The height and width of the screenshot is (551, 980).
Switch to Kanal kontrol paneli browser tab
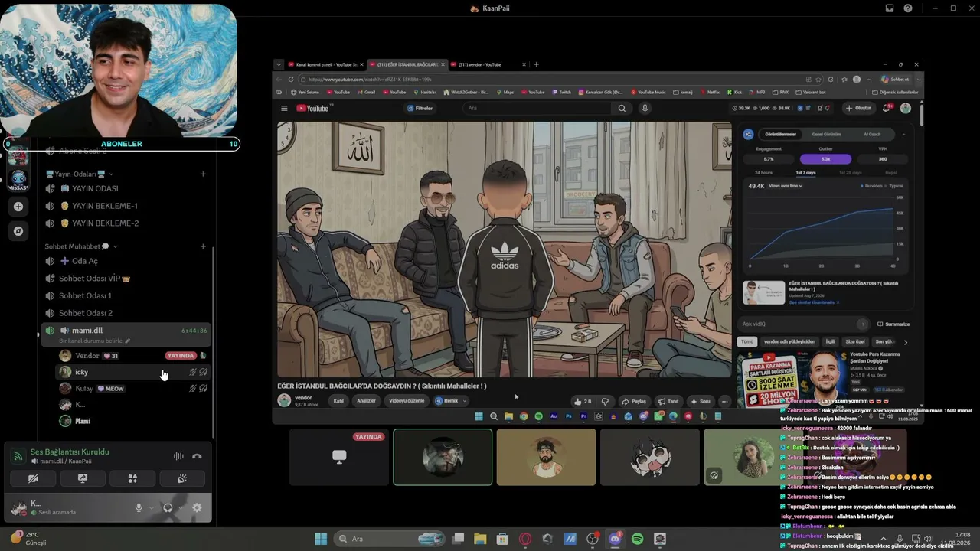pos(325,64)
